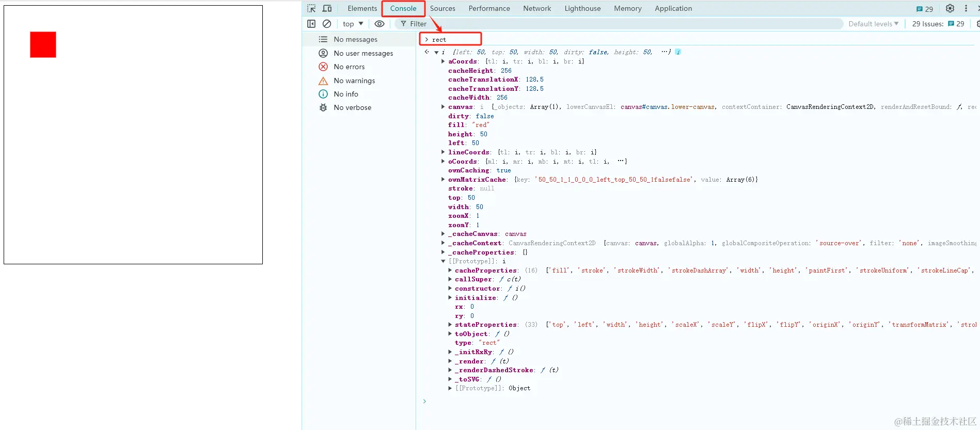Open DevTools settings gear
This screenshot has height=430, width=980.
point(950,8)
